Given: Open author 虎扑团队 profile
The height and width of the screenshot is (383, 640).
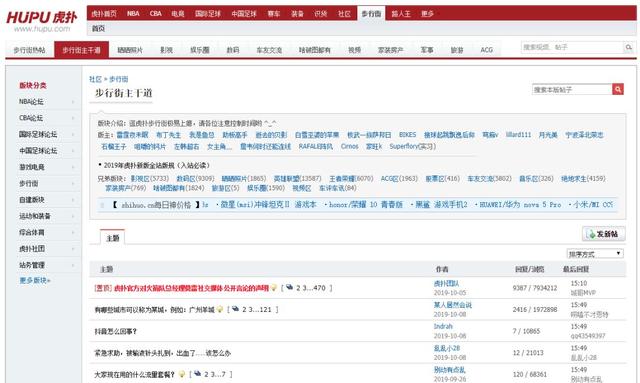Looking at the screenshot, I should 446,283.
